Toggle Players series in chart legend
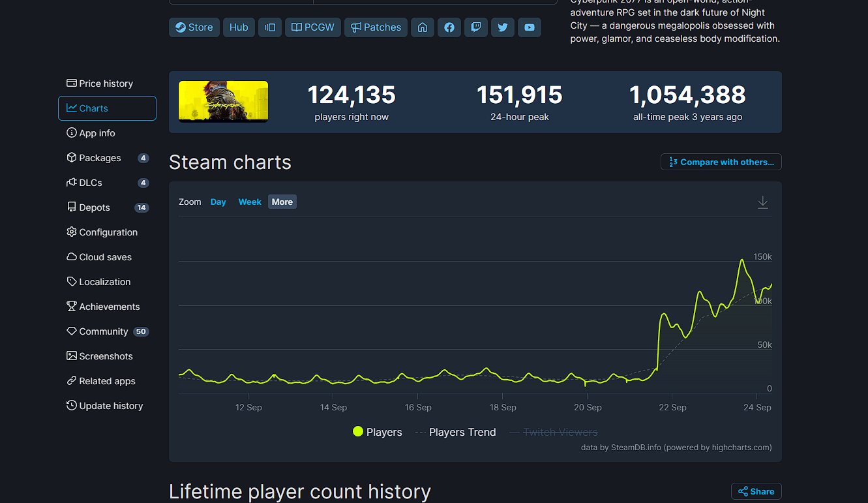 pyautogui.click(x=377, y=432)
